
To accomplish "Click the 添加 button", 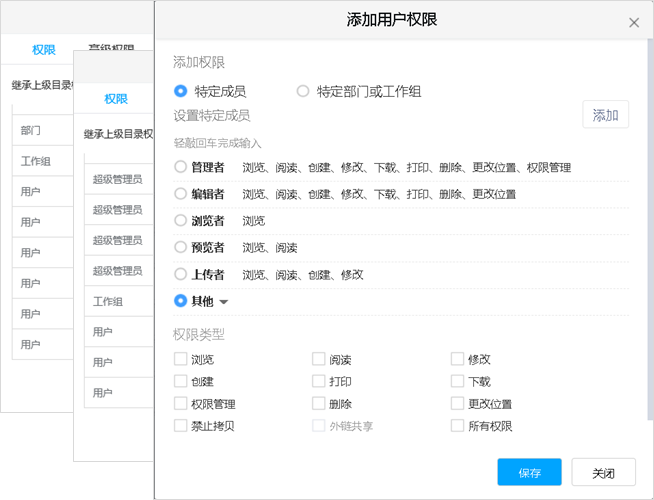I will 605,115.
